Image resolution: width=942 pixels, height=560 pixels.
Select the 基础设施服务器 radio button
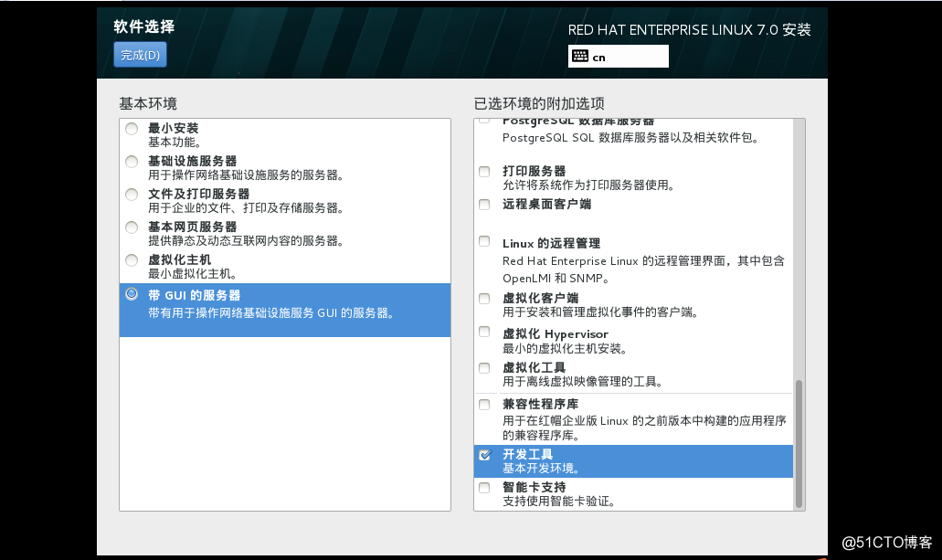pyautogui.click(x=132, y=162)
